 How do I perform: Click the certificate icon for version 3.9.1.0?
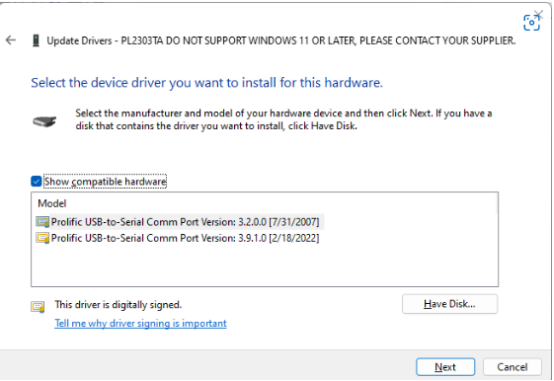click(42, 238)
